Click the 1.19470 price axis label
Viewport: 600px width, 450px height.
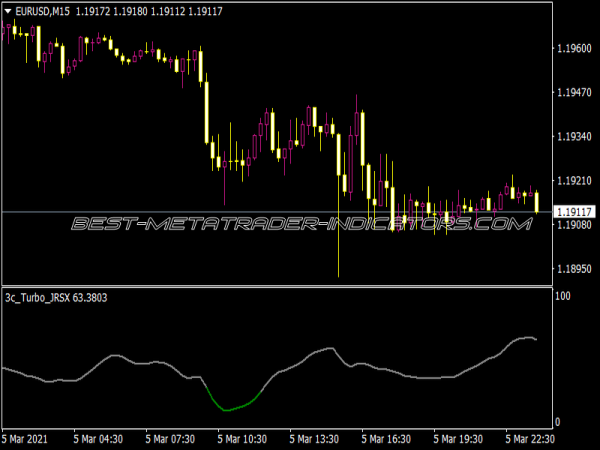(573, 93)
